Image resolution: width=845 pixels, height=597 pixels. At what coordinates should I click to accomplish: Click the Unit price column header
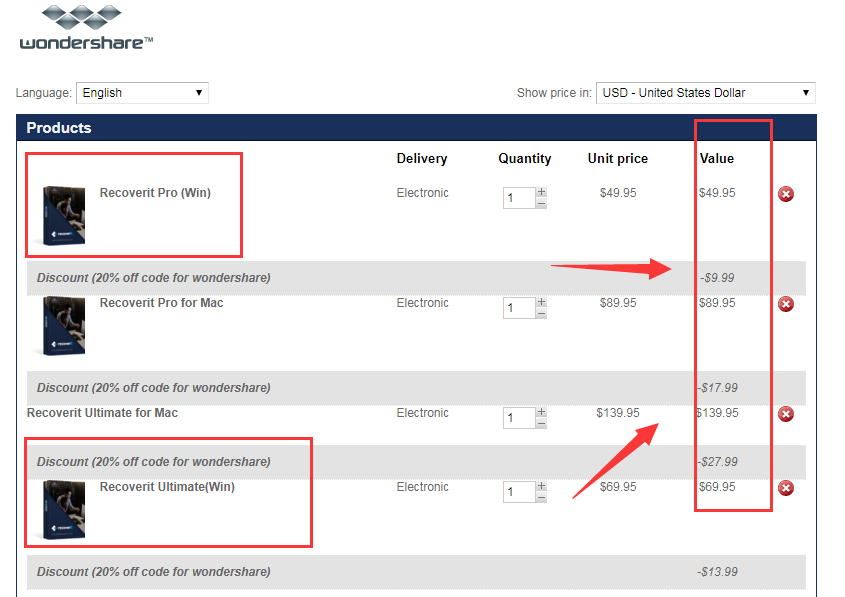click(618, 158)
